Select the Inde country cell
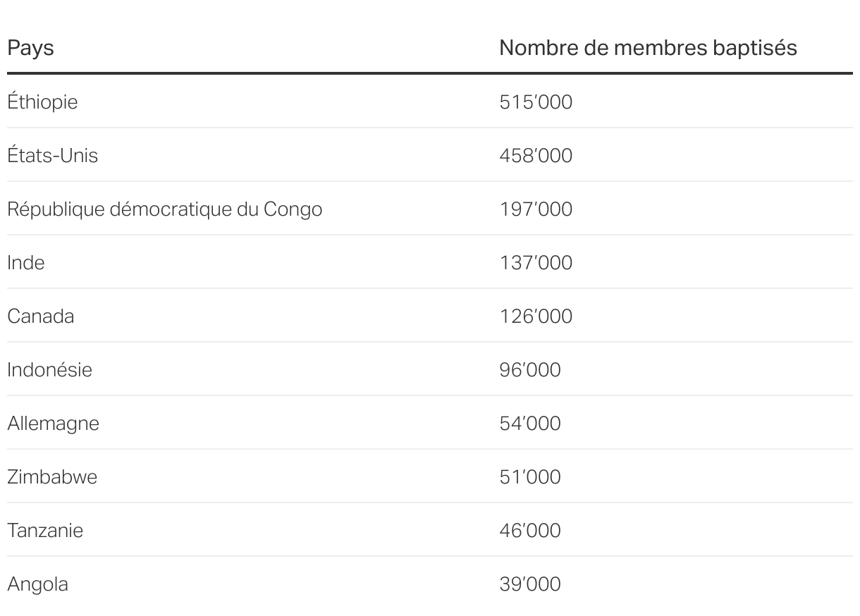 [26, 263]
